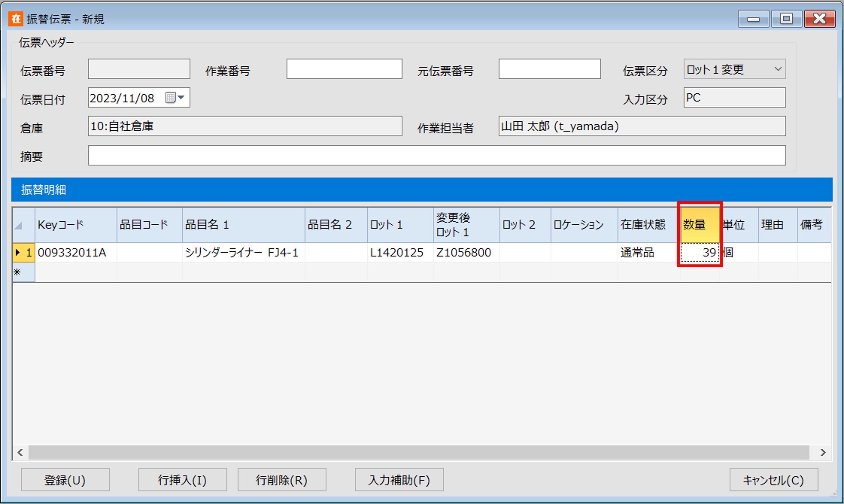
Task: Close the 振替伝票 window
Action: point(820,19)
